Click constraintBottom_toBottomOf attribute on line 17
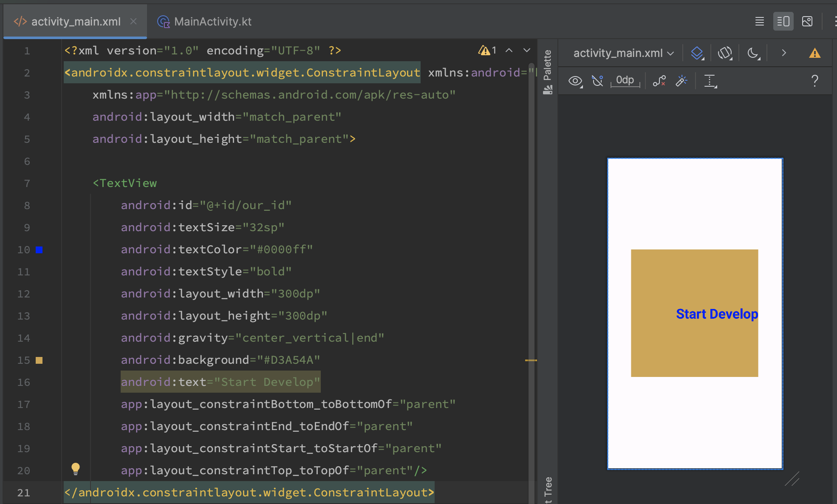 point(288,404)
